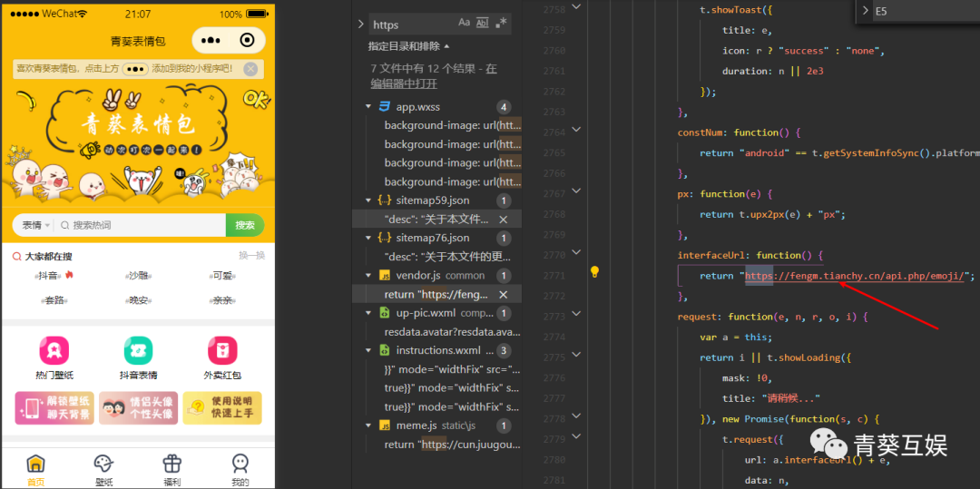Screen dimensions: 980x489
Task: Fold the code block at line 2758
Action: tap(575, 7)
